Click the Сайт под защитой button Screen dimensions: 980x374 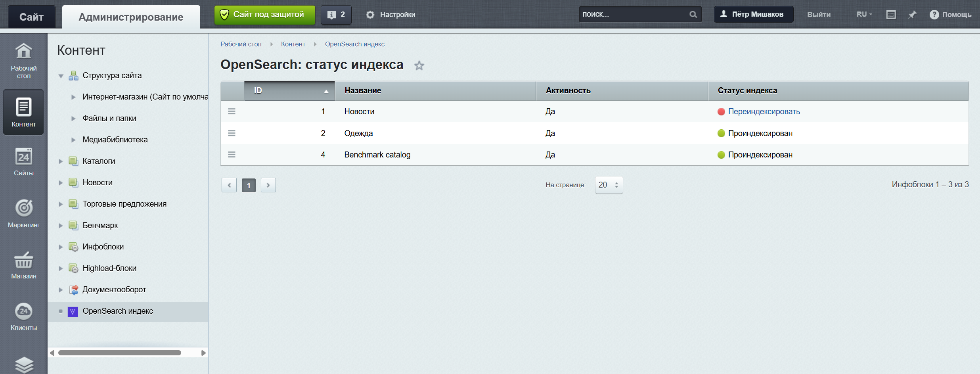click(x=265, y=15)
